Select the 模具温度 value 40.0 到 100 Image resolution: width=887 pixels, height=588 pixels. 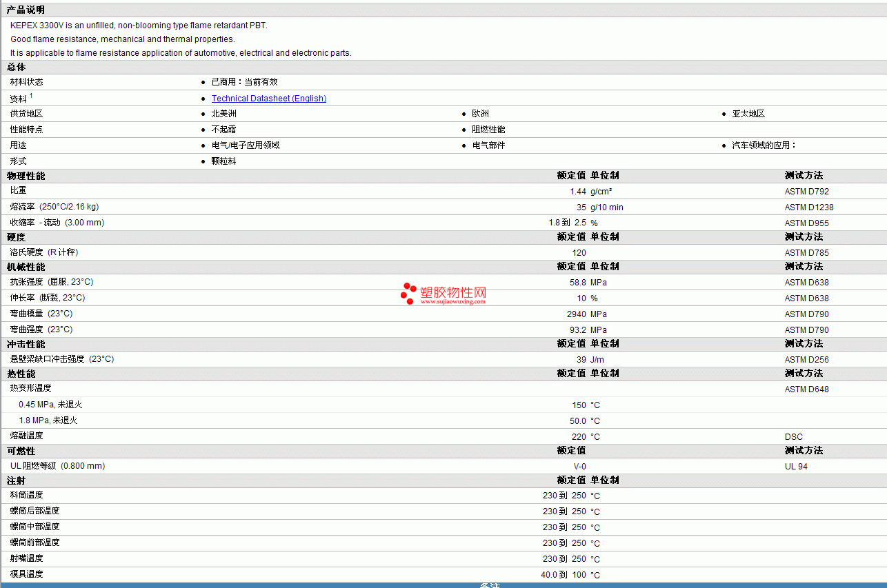(564, 575)
